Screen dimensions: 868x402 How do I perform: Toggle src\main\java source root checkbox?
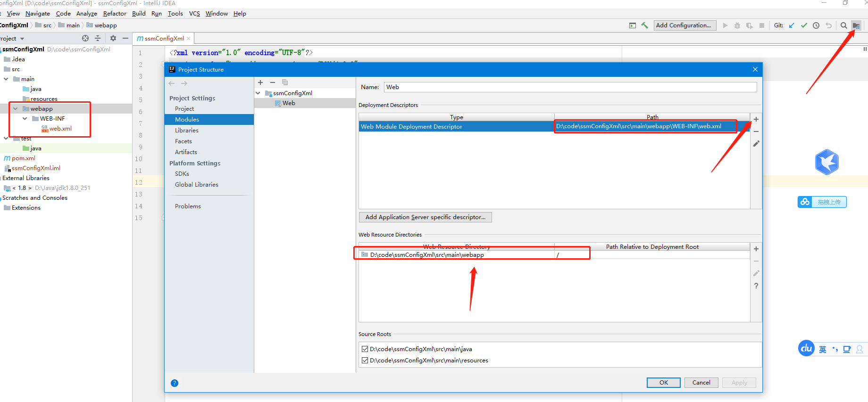365,349
